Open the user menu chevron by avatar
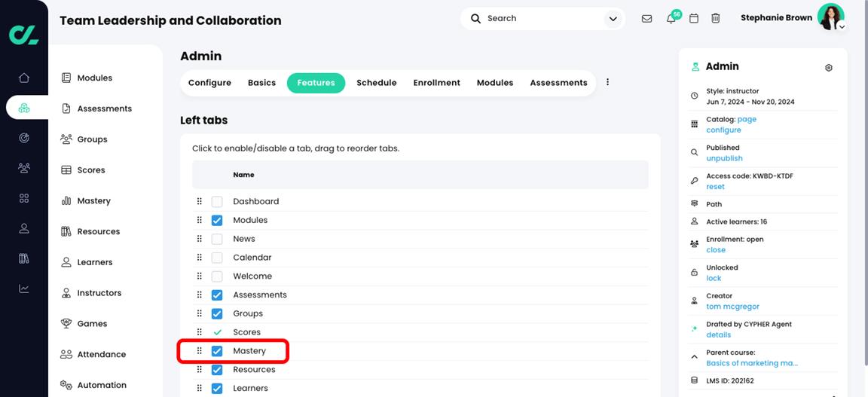The width and height of the screenshot is (868, 397). tap(842, 26)
